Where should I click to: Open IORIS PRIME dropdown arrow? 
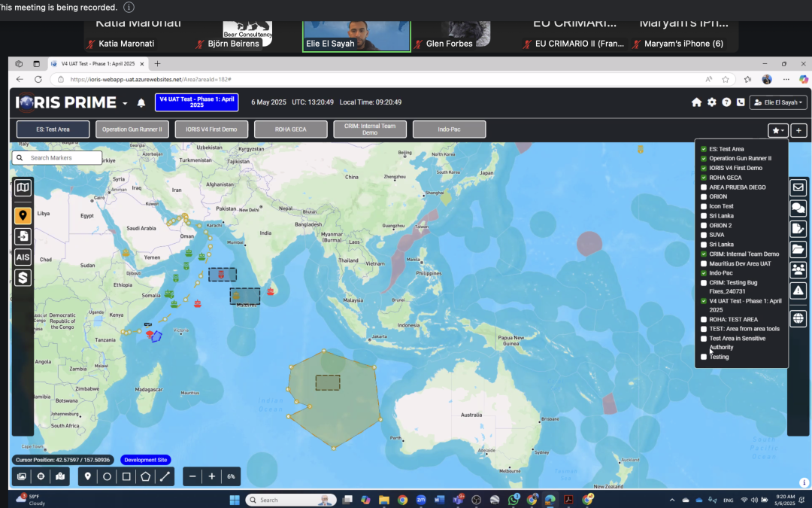click(125, 104)
